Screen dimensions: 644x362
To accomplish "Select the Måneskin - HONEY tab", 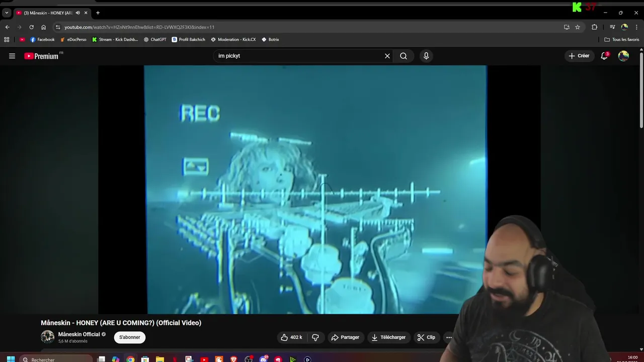I will tap(47, 13).
